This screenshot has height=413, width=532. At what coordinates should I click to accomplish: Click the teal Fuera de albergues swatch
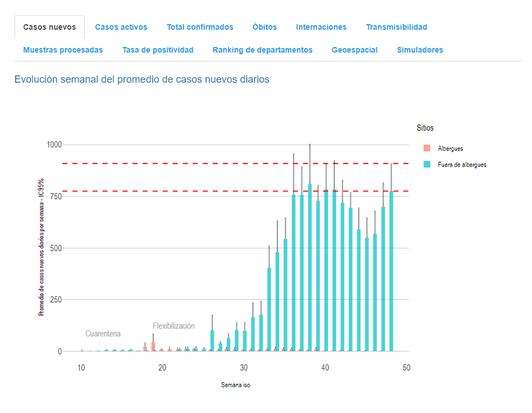[x=427, y=165]
